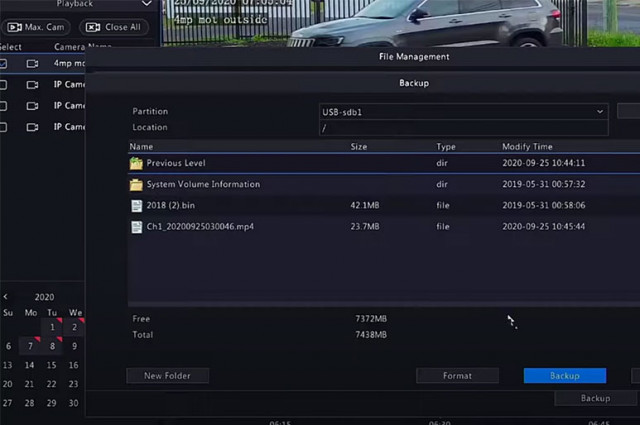Image resolution: width=640 pixels, height=425 pixels.
Task: Click the New Folder button
Action: point(168,376)
